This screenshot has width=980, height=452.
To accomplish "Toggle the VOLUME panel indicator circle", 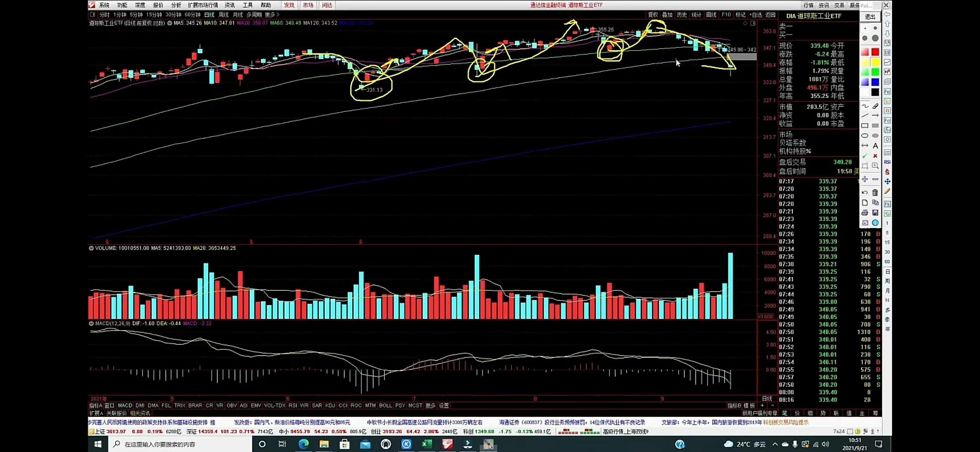I will pos(91,248).
